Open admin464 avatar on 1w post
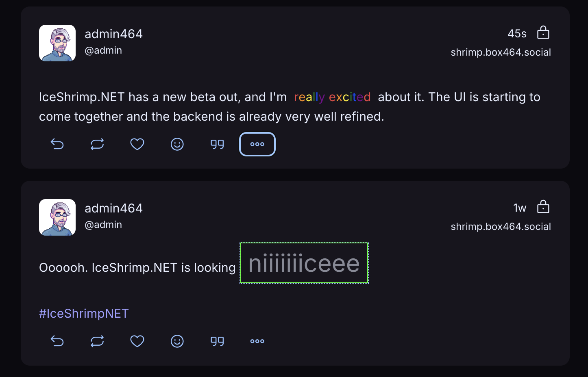Viewport: 588px width, 377px height. tap(57, 217)
